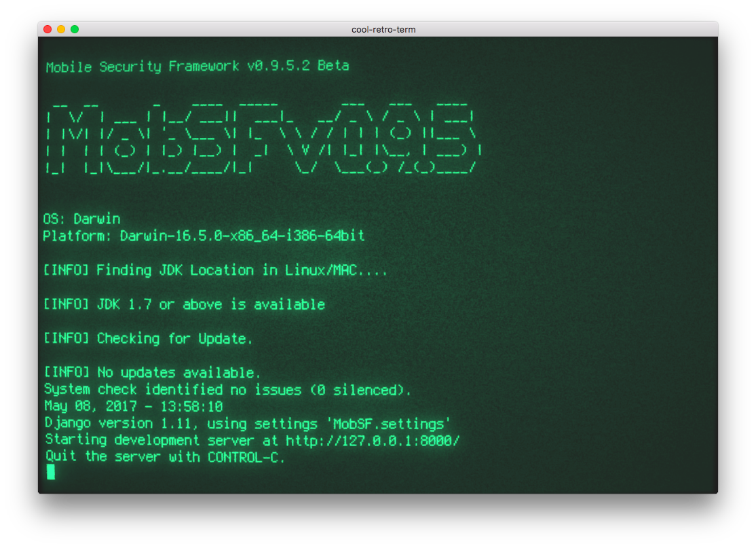Click the 'May 08, 2017 - 13:58:10' timestamp
The image size is (756, 548).
point(134,406)
